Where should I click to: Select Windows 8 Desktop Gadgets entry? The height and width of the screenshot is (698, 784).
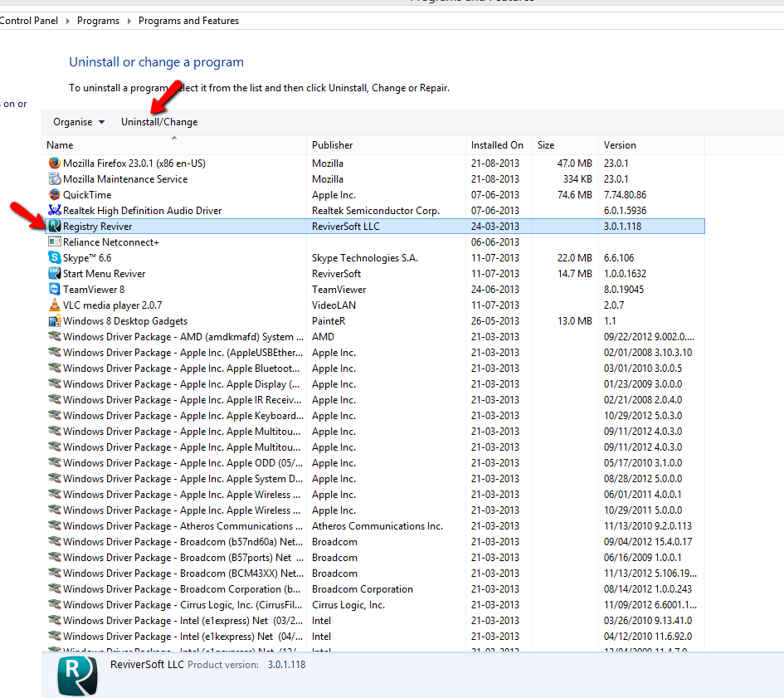pyautogui.click(x=125, y=321)
